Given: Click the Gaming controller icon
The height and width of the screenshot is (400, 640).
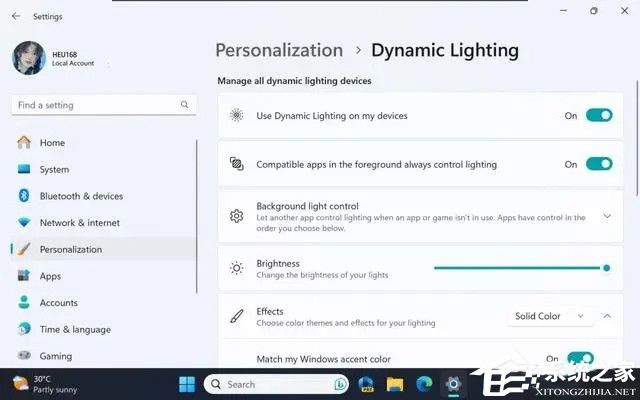Looking at the screenshot, I should (24, 355).
